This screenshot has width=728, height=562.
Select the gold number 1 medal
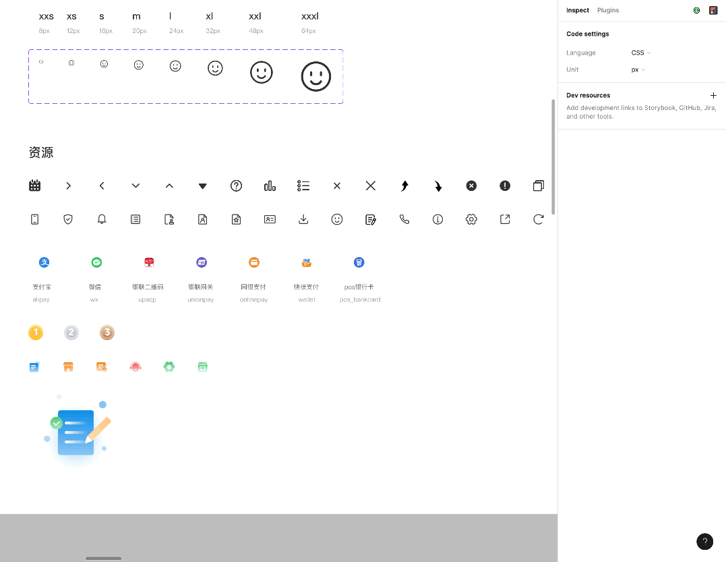(x=36, y=333)
